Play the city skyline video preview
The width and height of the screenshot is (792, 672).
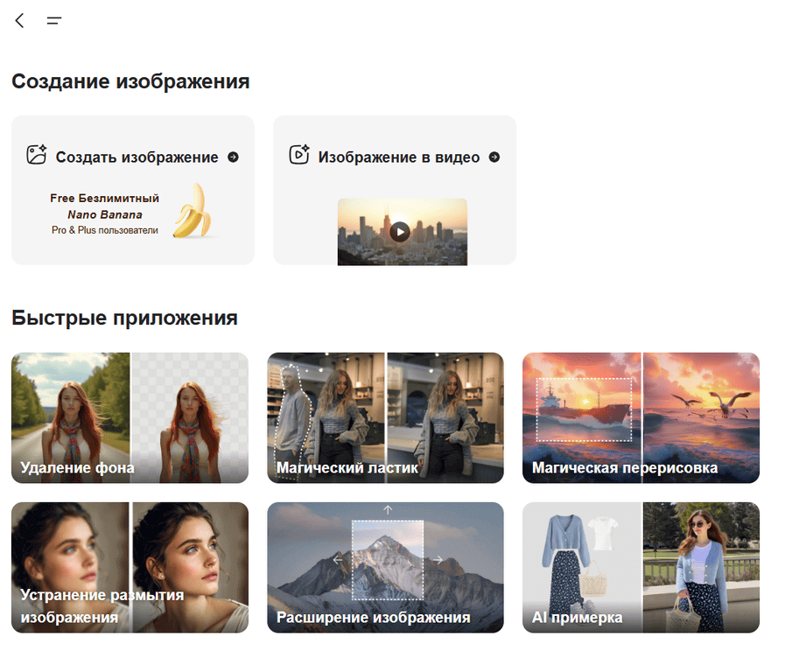(400, 232)
